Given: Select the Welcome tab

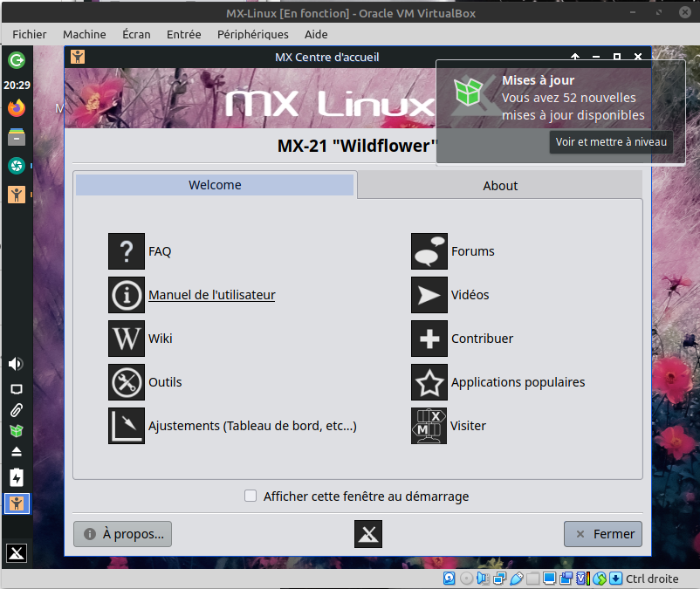Looking at the screenshot, I should pyautogui.click(x=215, y=185).
